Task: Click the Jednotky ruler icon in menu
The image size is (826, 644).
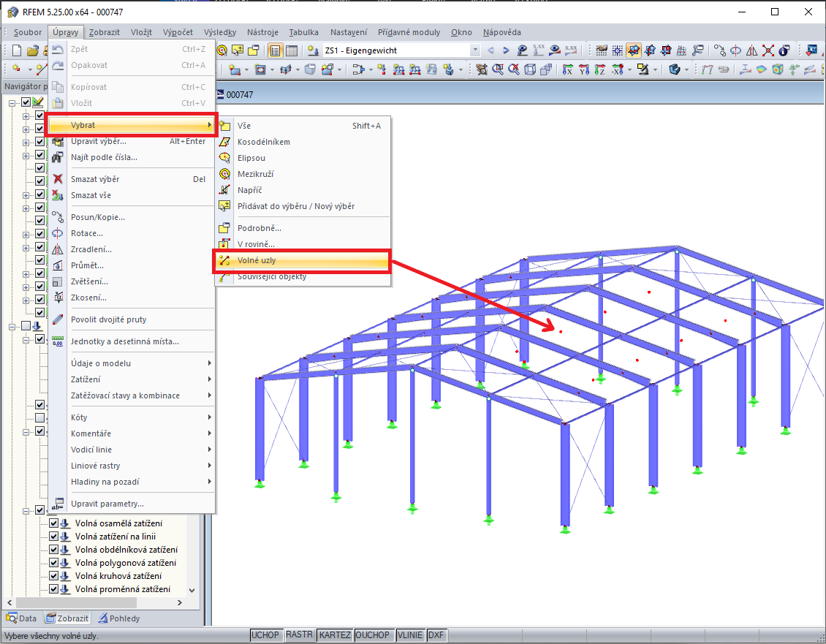Action: (58, 341)
